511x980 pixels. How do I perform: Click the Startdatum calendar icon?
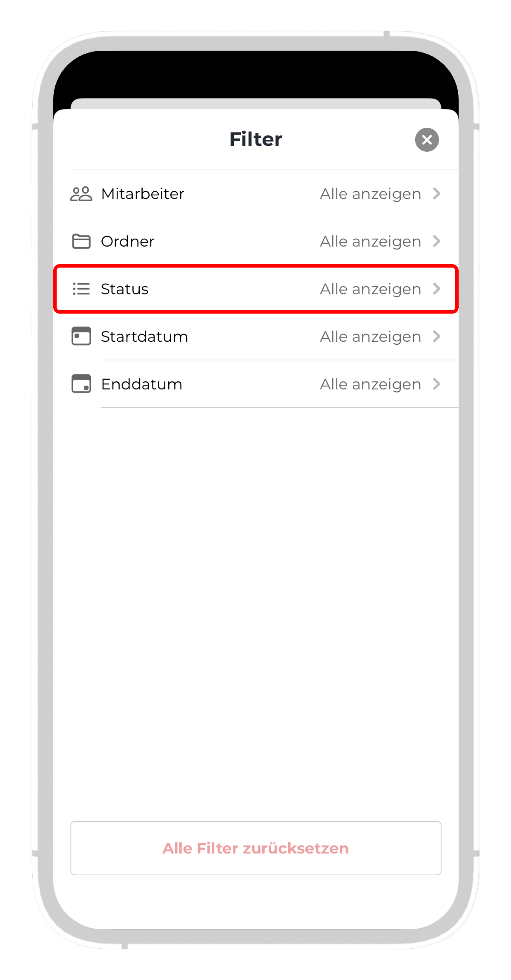coord(81,336)
